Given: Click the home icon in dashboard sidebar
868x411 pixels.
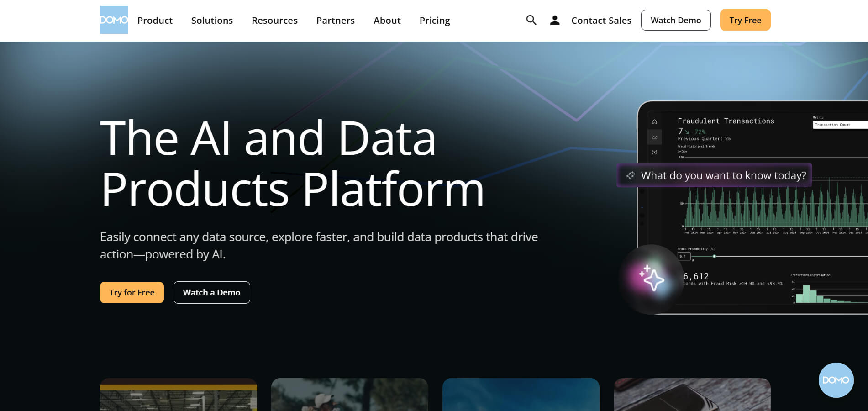Looking at the screenshot, I should (x=654, y=122).
